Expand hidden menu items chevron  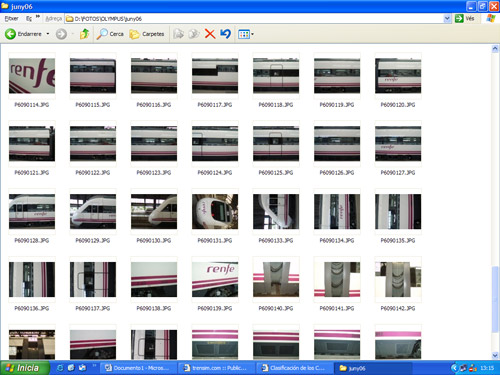(38, 17)
